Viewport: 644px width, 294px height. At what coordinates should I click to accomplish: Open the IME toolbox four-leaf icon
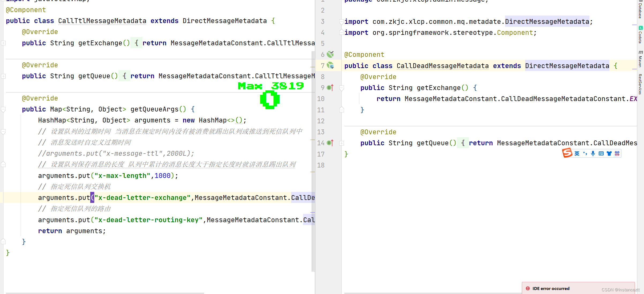tap(617, 153)
